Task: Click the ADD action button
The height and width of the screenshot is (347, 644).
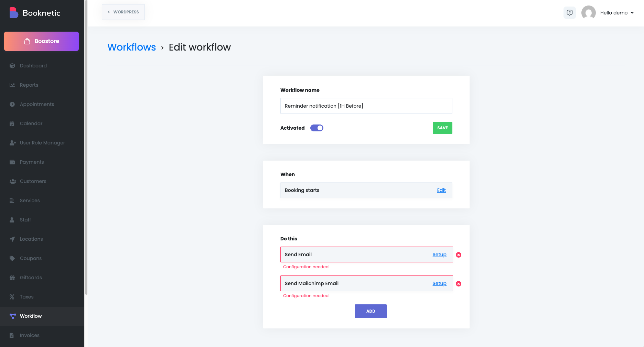Action: pyautogui.click(x=371, y=311)
